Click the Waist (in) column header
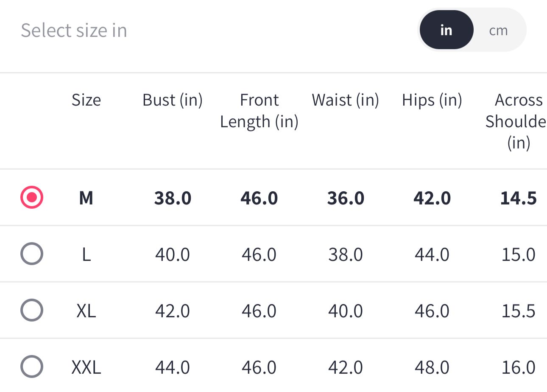Screen dimensions: 547x392 pyautogui.click(x=345, y=100)
